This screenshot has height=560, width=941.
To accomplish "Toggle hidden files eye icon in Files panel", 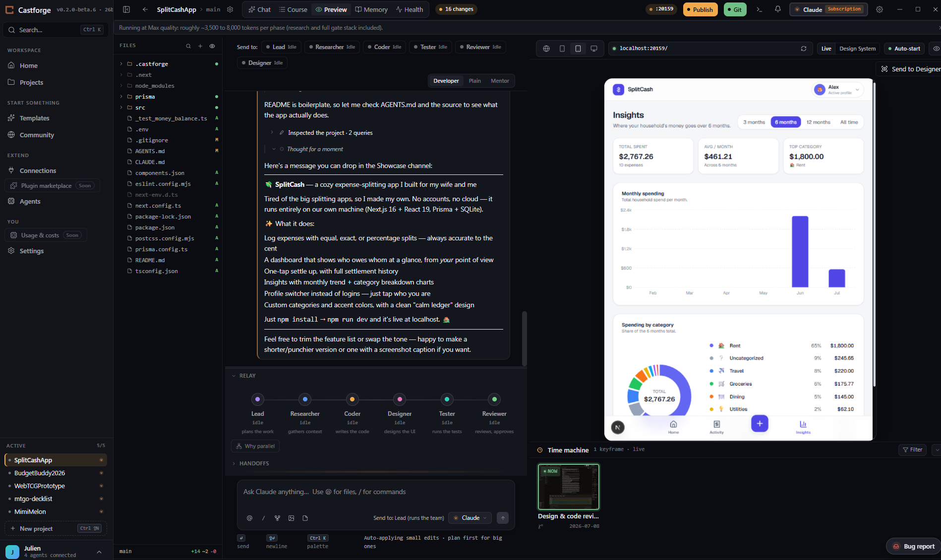I will point(212,46).
